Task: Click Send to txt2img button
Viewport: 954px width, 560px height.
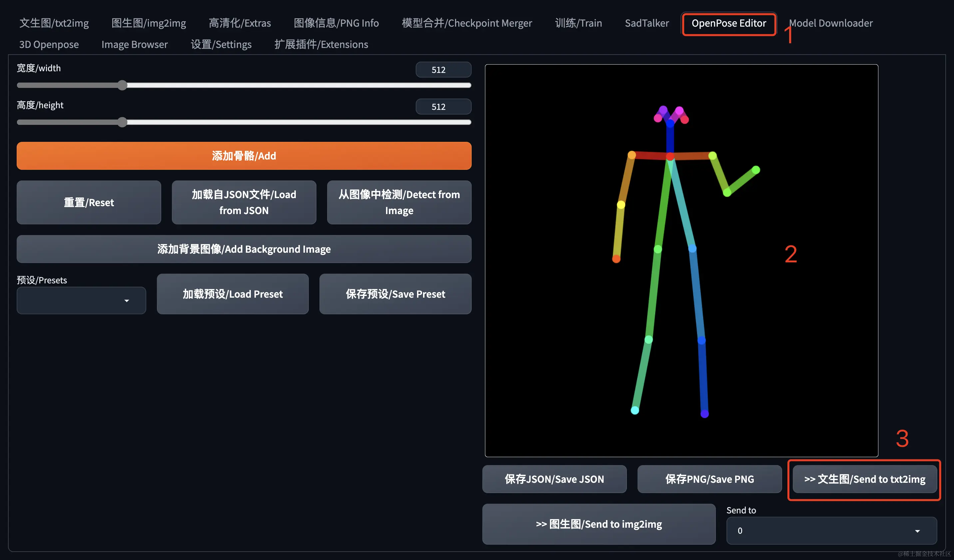Action: click(864, 479)
